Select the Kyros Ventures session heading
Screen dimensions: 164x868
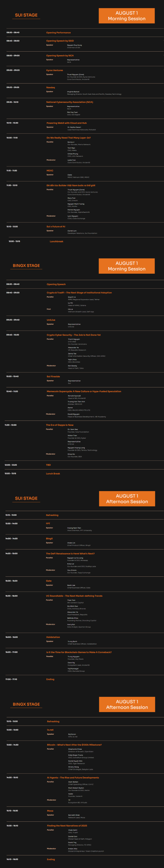point(55,70)
